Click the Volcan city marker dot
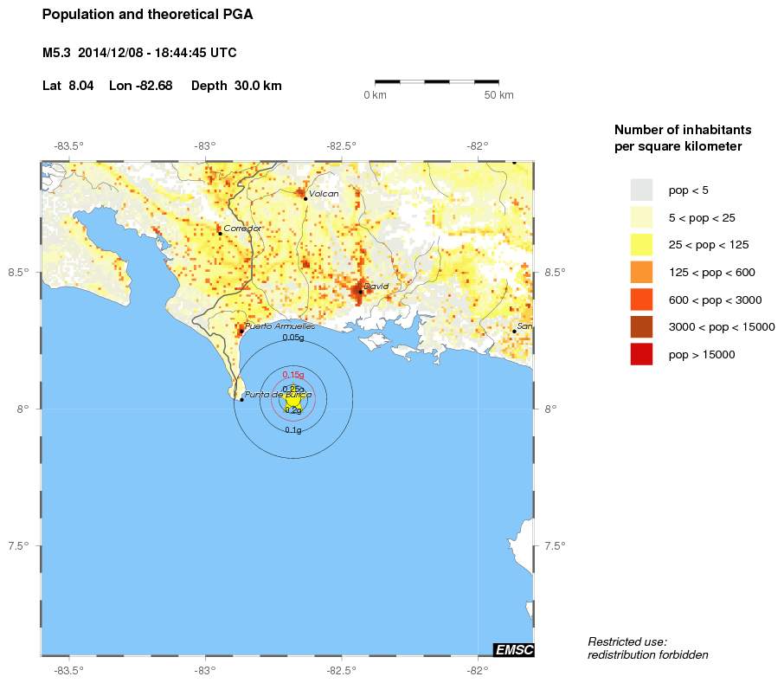 305,198
